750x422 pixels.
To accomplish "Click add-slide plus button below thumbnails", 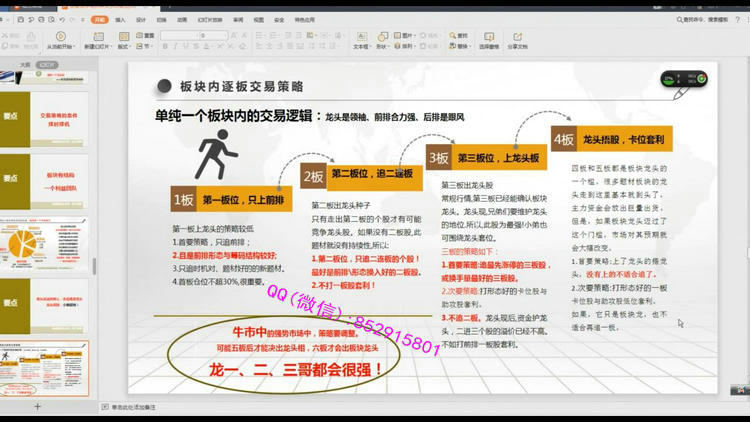I will coord(38,407).
